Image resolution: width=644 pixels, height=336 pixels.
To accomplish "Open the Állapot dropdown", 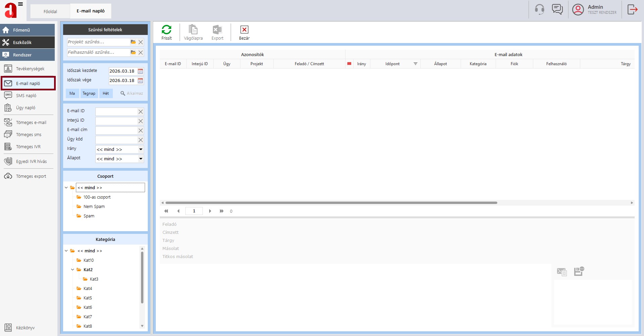I will (141, 159).
